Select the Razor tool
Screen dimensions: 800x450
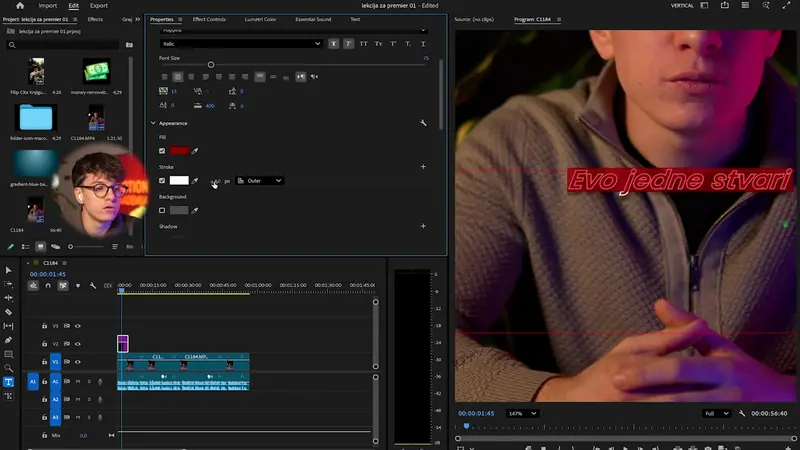8,312
